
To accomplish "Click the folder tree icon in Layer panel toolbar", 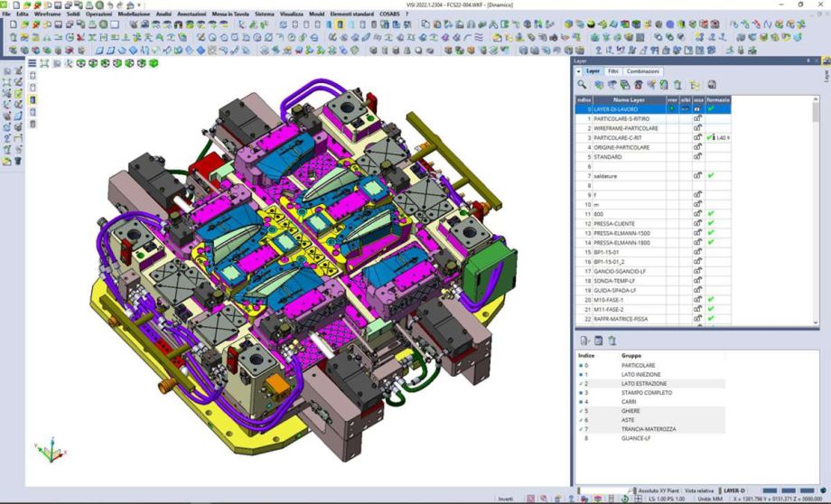I will point(695,85).
